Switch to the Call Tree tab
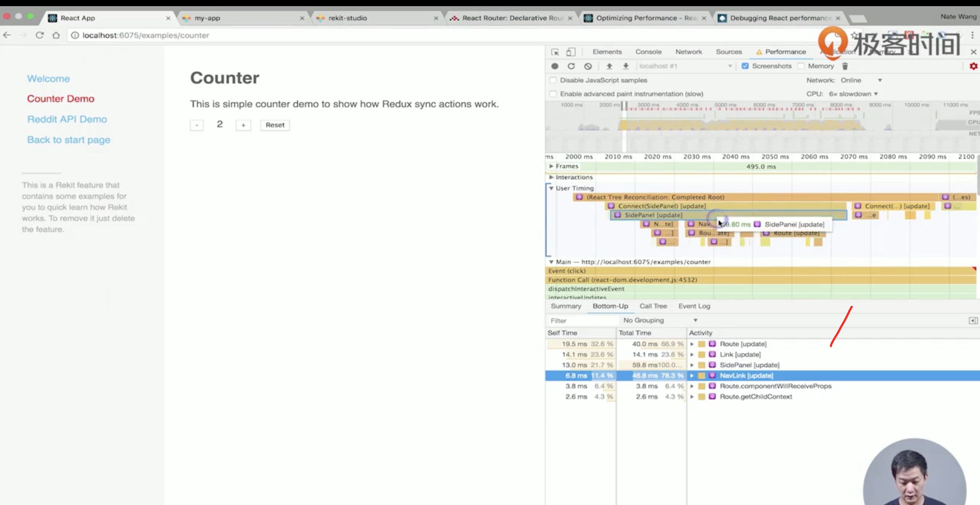980x505 pixels. 653,306
